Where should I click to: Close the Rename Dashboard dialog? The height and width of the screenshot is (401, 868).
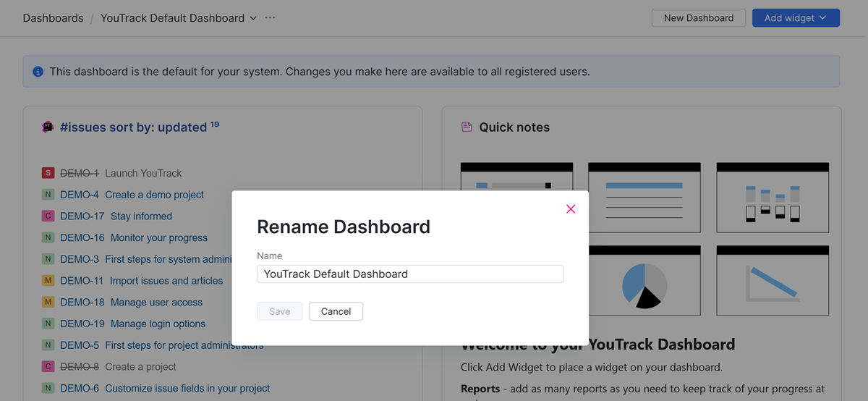(x=571, y=209)
